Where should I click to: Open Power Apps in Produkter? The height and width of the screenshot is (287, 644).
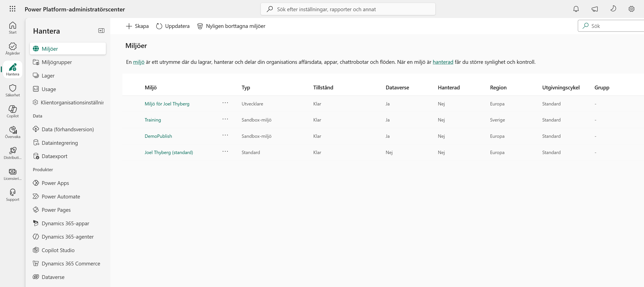tap(68, 183)
